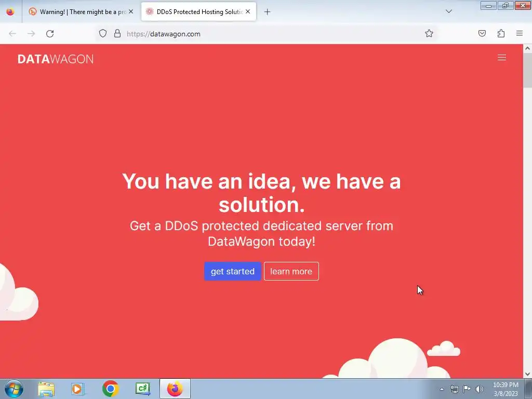Expand the list all tabs chevron

(448, 11)
